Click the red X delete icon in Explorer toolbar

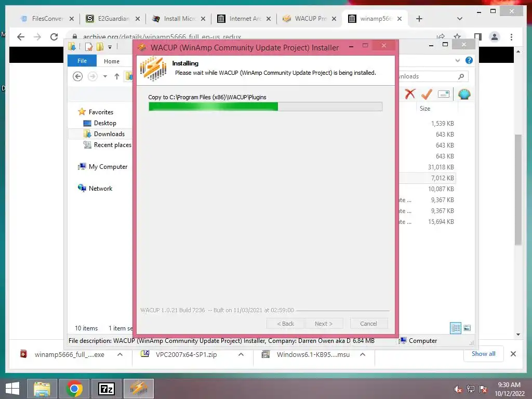click(x=410, y=94)
